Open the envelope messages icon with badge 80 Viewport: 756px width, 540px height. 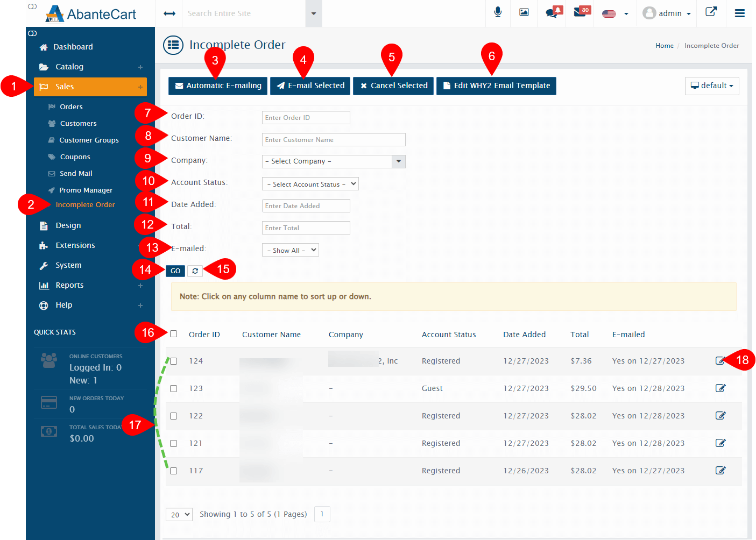pyautogui.click(x=580, y=12)
